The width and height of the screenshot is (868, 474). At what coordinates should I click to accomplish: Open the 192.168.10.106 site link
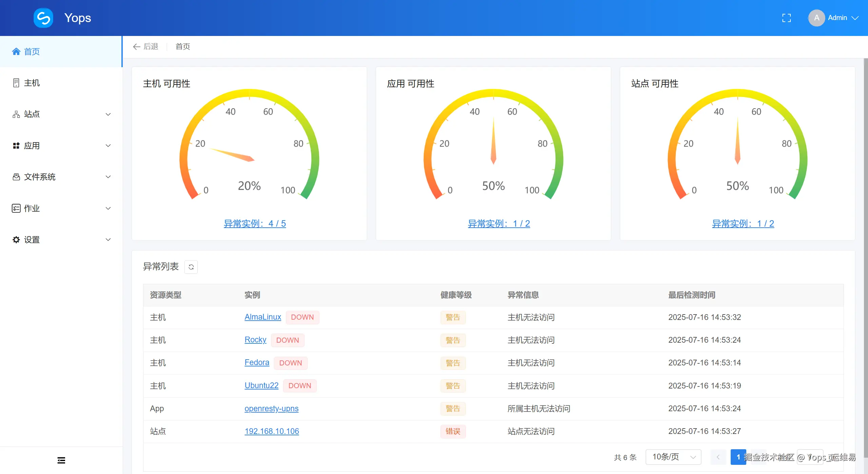coord(272,431)
